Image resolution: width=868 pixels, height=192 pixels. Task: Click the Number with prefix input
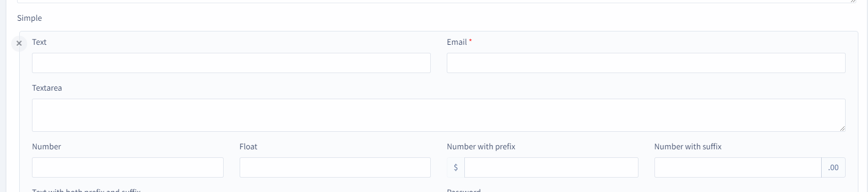point(551,167)
